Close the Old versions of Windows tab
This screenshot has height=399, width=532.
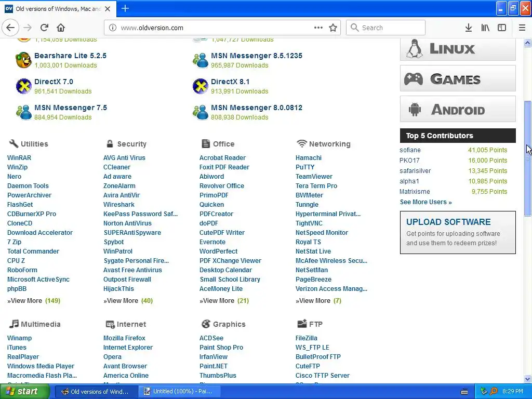click(x=108, y=9)
